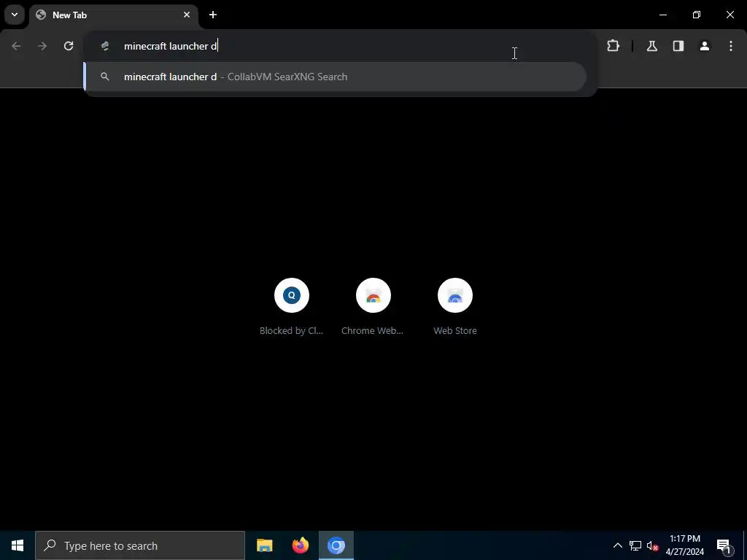Launch Firefox from the taskbar

(x=300, y=545)
